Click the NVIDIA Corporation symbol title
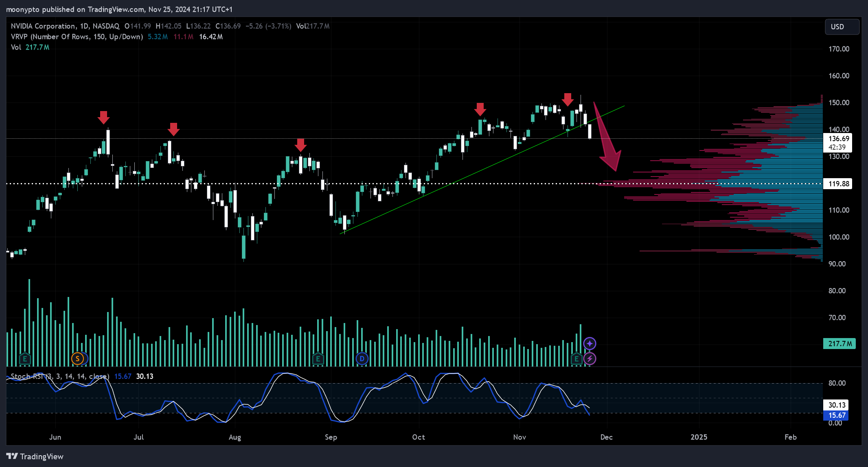The height and width of the screenshot is (467, 868). (43, 26)
